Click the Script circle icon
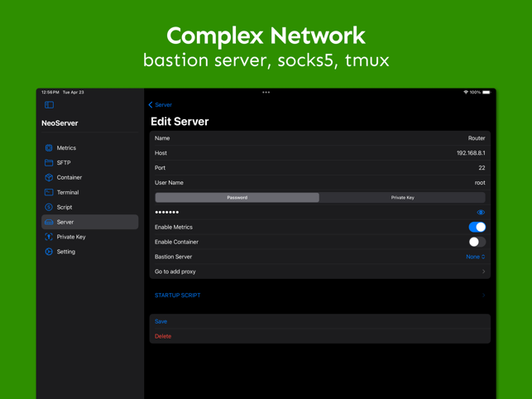Screen dimensions: 532x399 point(49,207)
